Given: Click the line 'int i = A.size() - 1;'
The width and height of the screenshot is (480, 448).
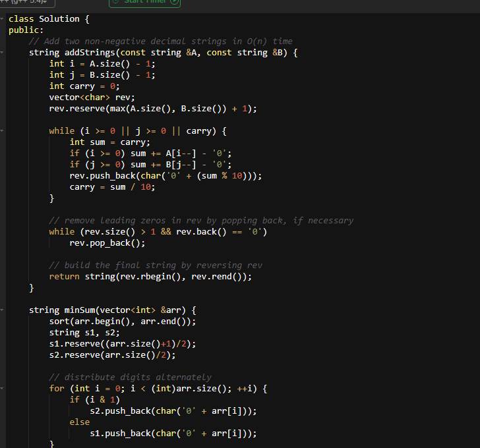Looking at the screenshot, I should [102, 64].
